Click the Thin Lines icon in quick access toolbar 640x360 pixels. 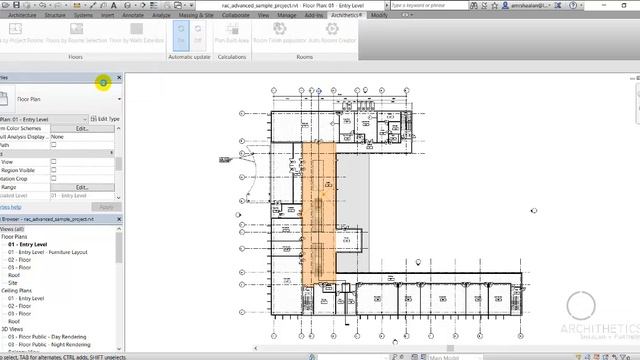coord(154,5)
